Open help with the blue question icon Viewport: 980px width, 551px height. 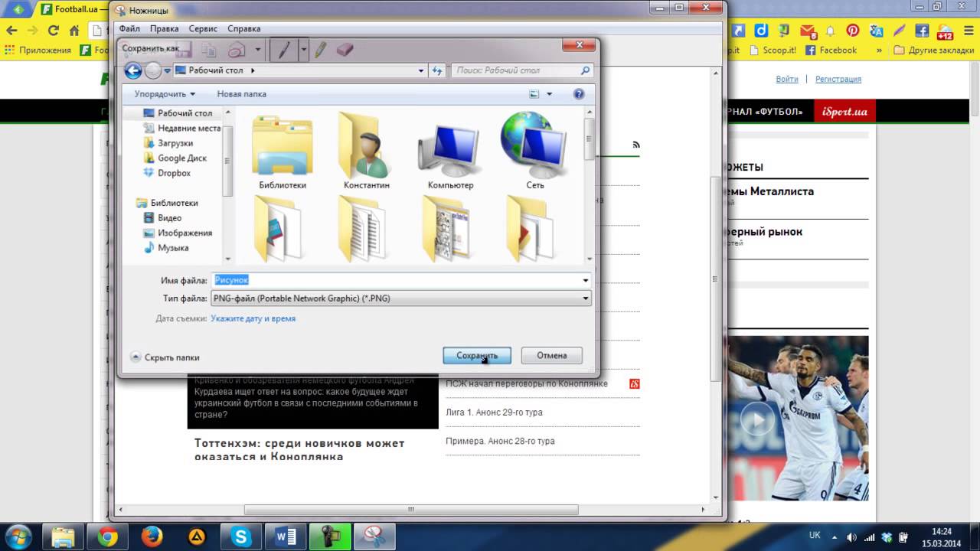[x=579, y=94]
